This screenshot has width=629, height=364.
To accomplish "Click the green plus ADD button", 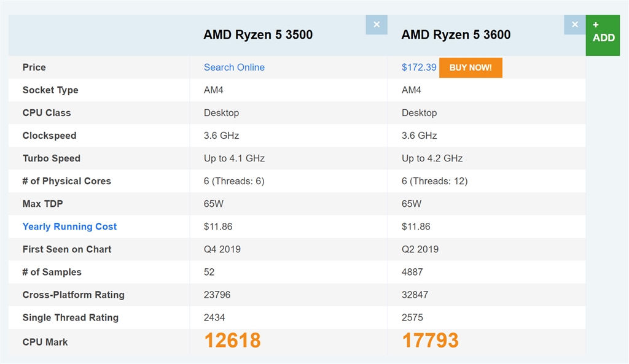I will tap(603, 35).
